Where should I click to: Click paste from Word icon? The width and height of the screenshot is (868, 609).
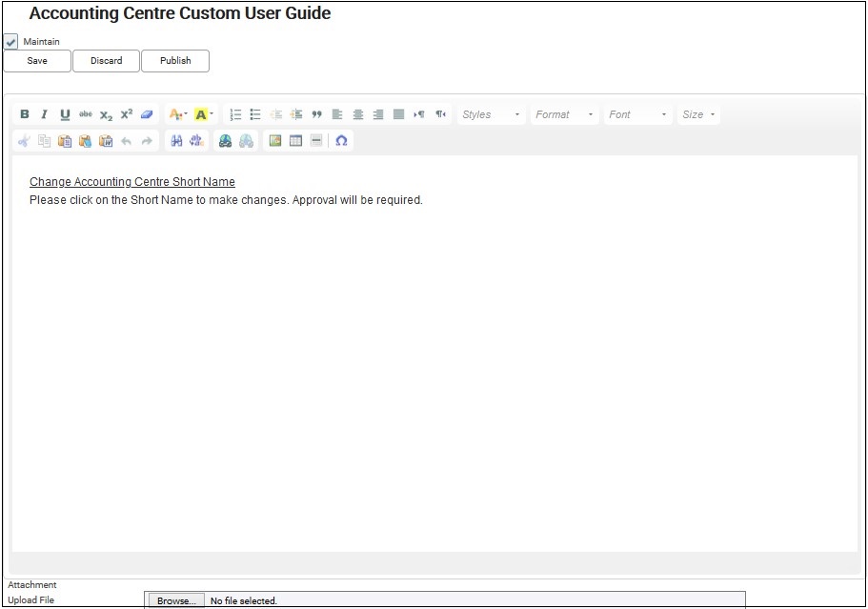(x=106, y=141)
